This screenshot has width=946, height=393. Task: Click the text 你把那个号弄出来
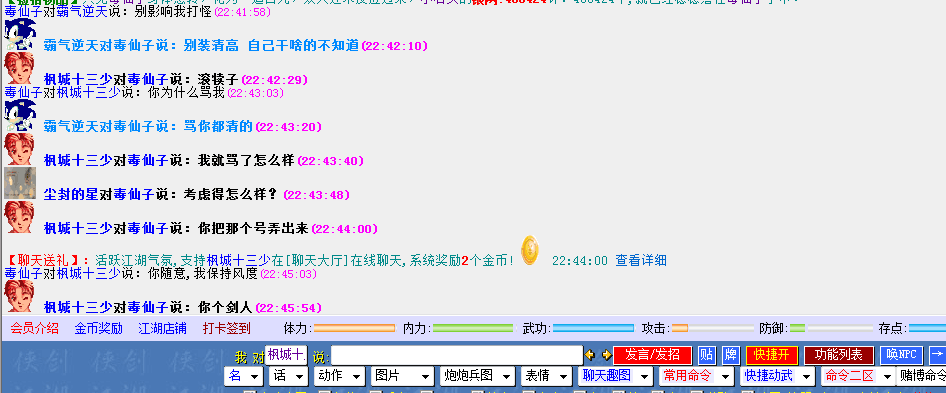point(253,229)
